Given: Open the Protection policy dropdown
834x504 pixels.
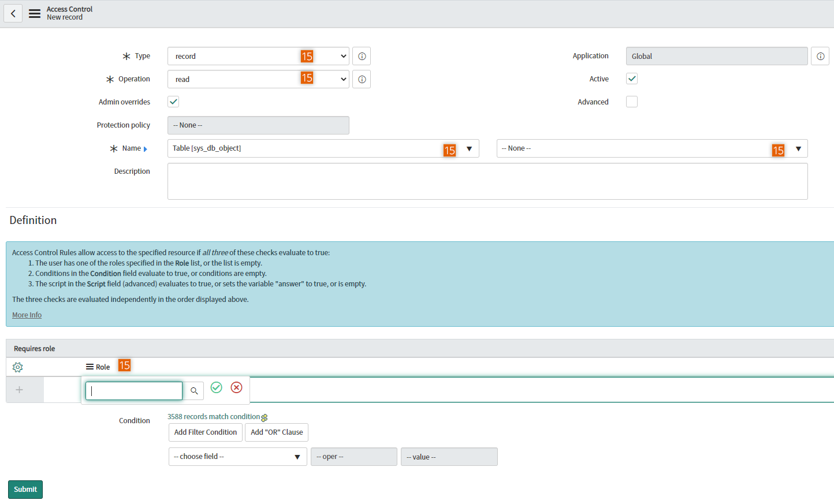Looking at the screenshot, I should click(x=258, y=125).
